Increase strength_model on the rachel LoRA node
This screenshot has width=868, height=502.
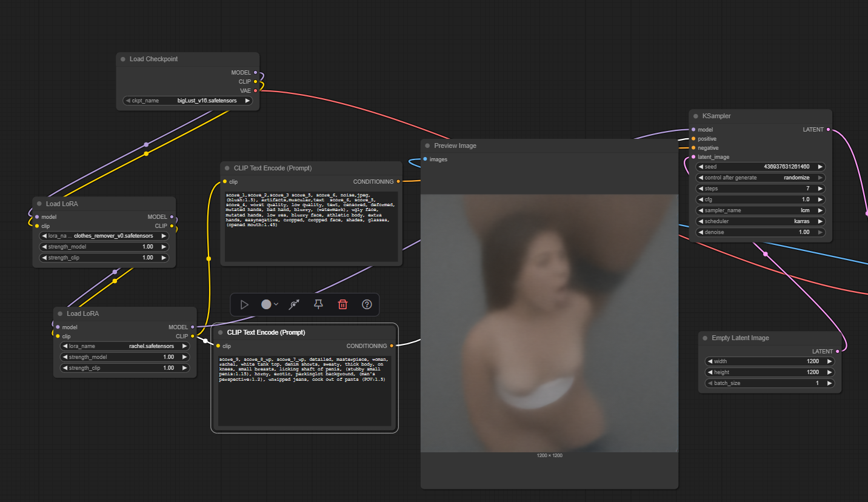coord(184,357)
